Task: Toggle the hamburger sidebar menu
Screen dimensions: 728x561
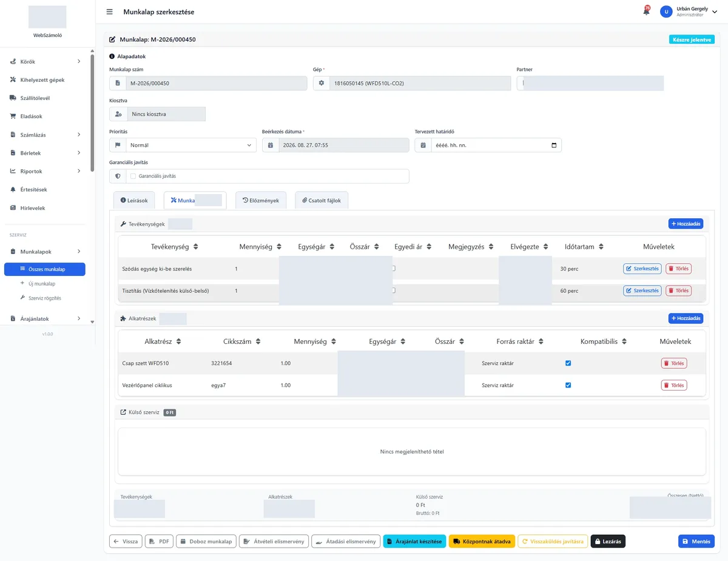Action: pyautogui.click(x=109, y=12)
